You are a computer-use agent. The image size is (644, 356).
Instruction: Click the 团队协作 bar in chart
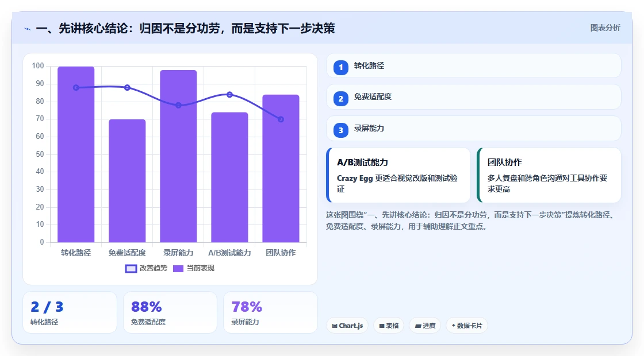[281, 169]
